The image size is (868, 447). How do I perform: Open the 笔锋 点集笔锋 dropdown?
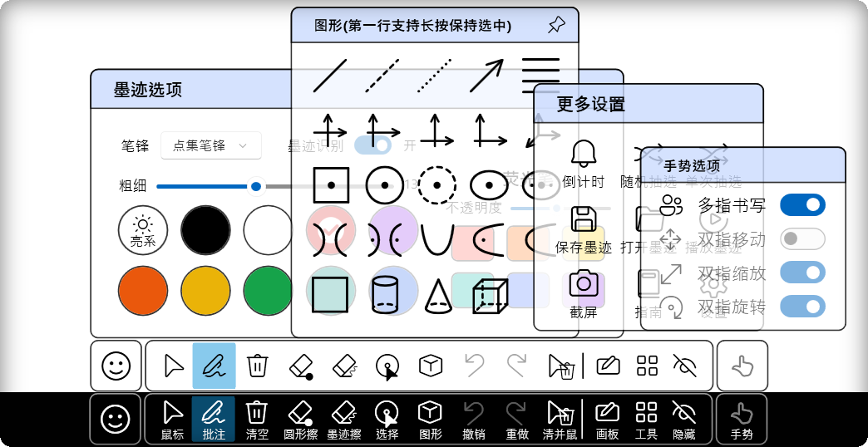coord(210,145)
